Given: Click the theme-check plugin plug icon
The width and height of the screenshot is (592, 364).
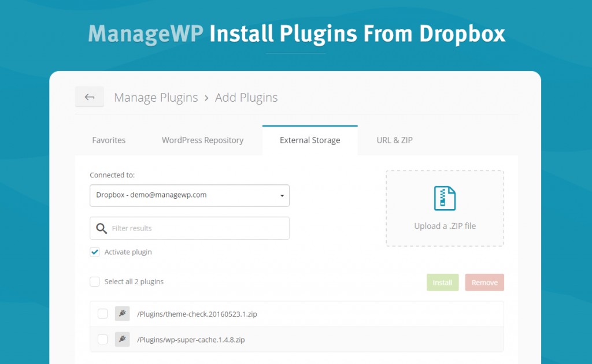Looking at the screenshot, I should click(122, 314).
